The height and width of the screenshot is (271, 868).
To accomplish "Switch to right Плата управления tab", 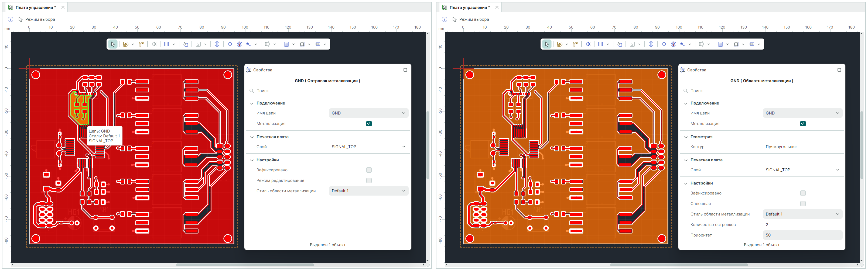I will (x=469, y=7).
